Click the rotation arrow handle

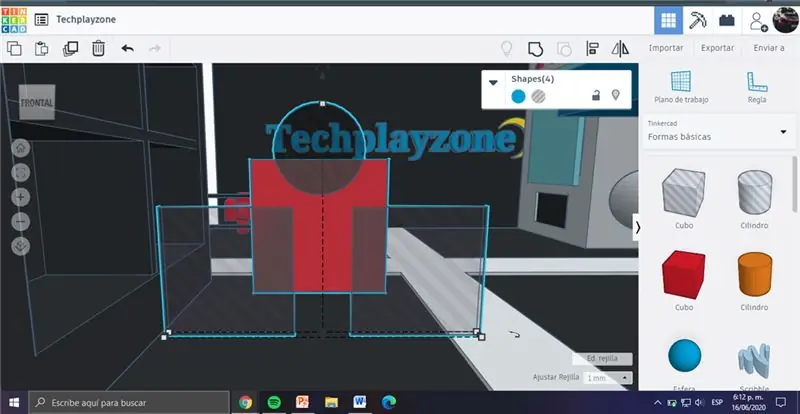516,335
